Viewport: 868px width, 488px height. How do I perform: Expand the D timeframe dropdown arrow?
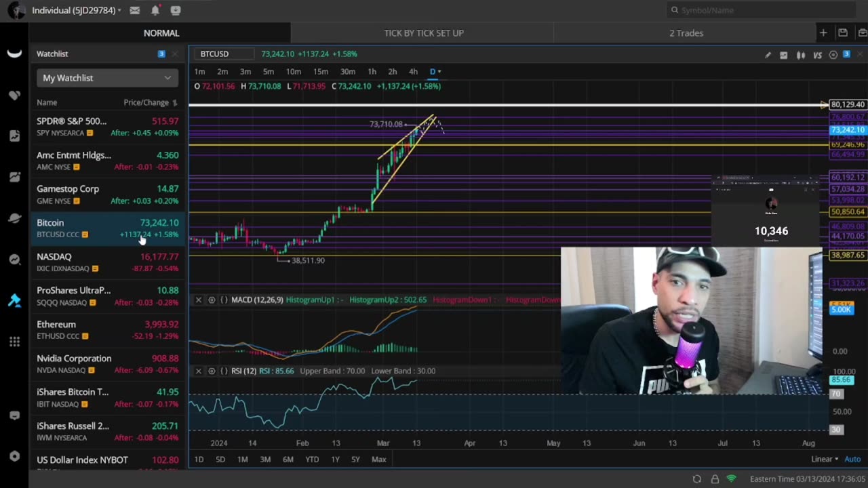click(439, 72)
